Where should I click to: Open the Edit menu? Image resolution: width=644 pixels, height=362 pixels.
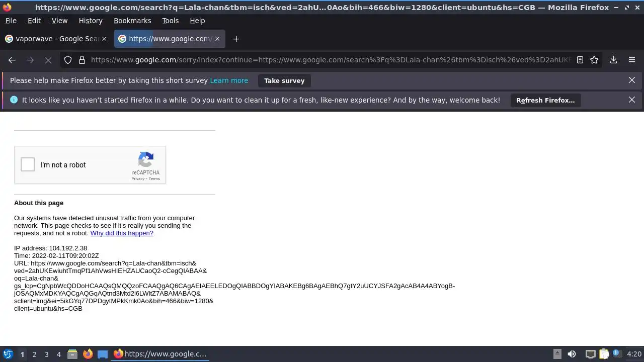[x=34, y=21]
